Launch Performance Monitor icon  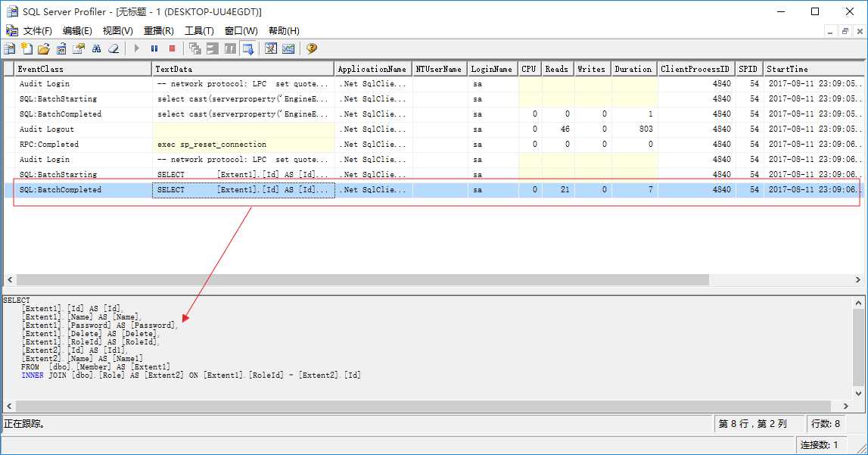coord(288,48)
